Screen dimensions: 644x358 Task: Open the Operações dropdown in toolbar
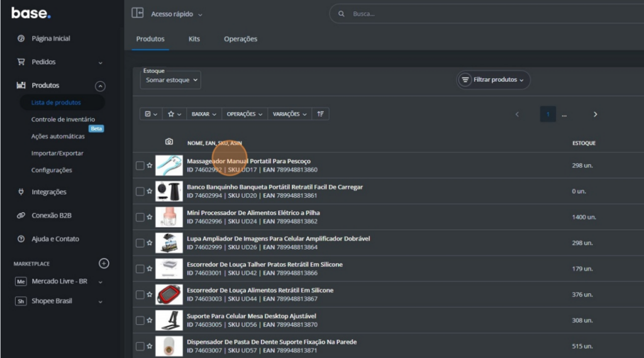[245, 114]
